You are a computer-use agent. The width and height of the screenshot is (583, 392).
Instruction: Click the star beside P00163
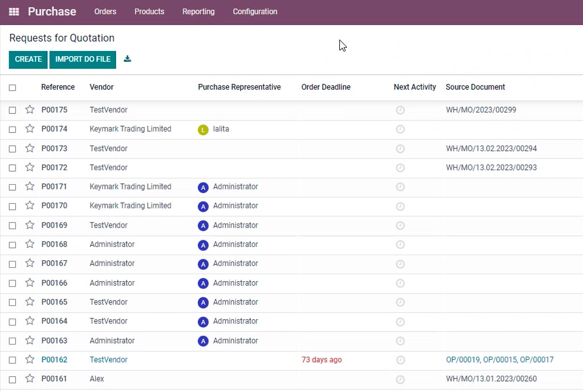tap(30, 341)
